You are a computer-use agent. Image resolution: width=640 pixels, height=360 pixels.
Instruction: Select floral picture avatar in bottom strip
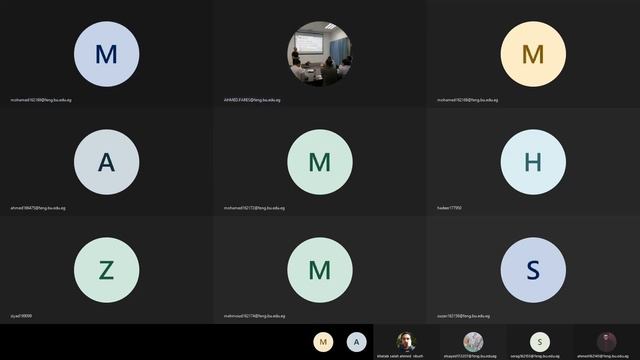[473, 342]
